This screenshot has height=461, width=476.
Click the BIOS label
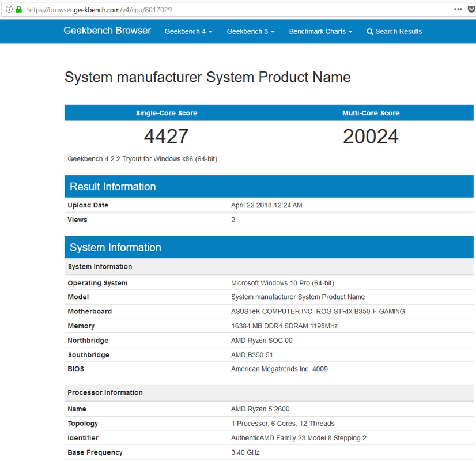[76, 369]
